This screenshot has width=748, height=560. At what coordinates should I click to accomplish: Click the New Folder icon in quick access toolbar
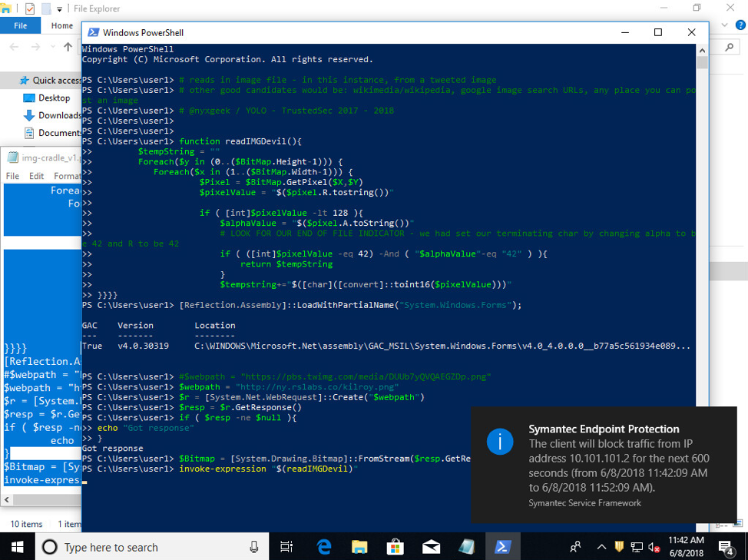tap(46, 8)
